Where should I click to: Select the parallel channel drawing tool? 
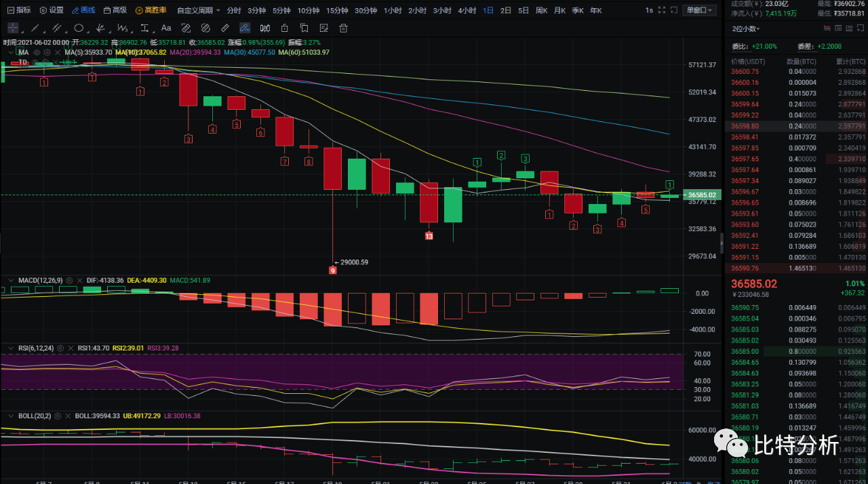56,28
